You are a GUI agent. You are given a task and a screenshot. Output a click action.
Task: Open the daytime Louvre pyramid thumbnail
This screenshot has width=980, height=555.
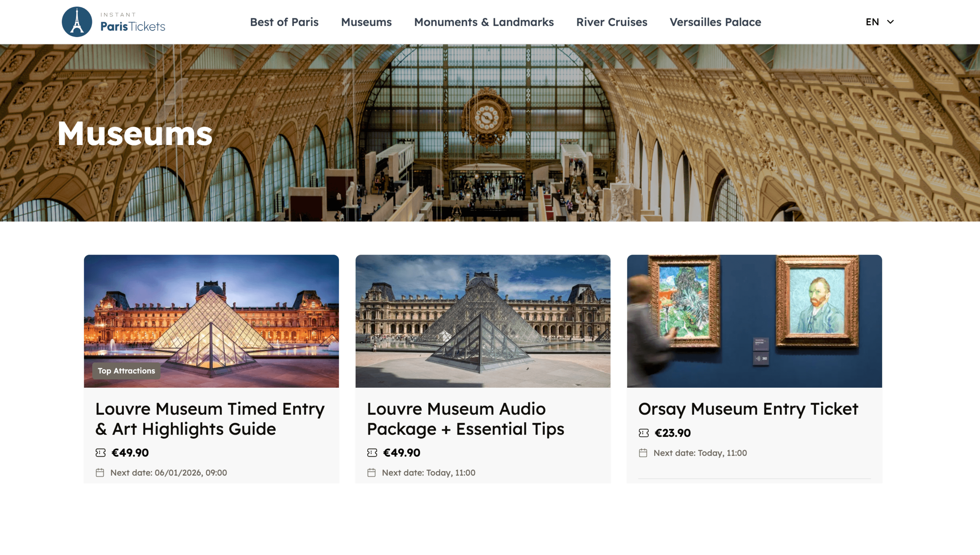click(x=483, y=321)
